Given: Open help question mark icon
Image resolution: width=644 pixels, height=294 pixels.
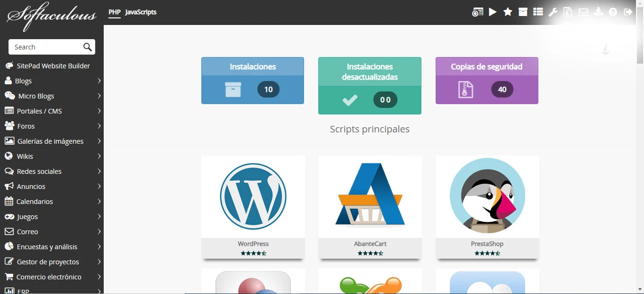Looking at the screenshot, I should click(x=613, y=12).
